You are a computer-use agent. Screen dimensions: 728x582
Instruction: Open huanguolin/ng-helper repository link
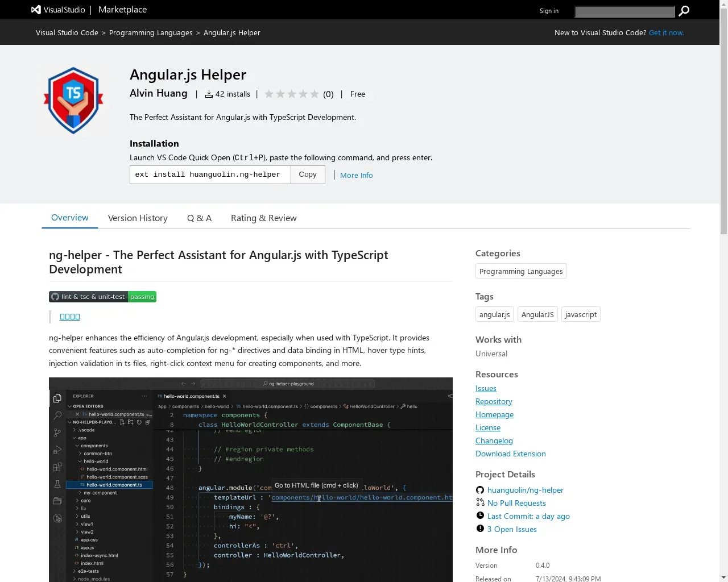pos(526,490)
